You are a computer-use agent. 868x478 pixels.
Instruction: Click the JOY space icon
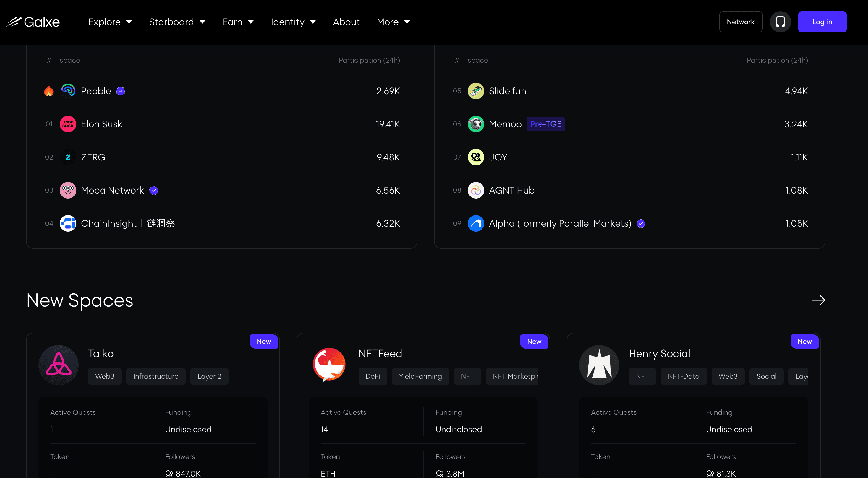coord(476,157)
